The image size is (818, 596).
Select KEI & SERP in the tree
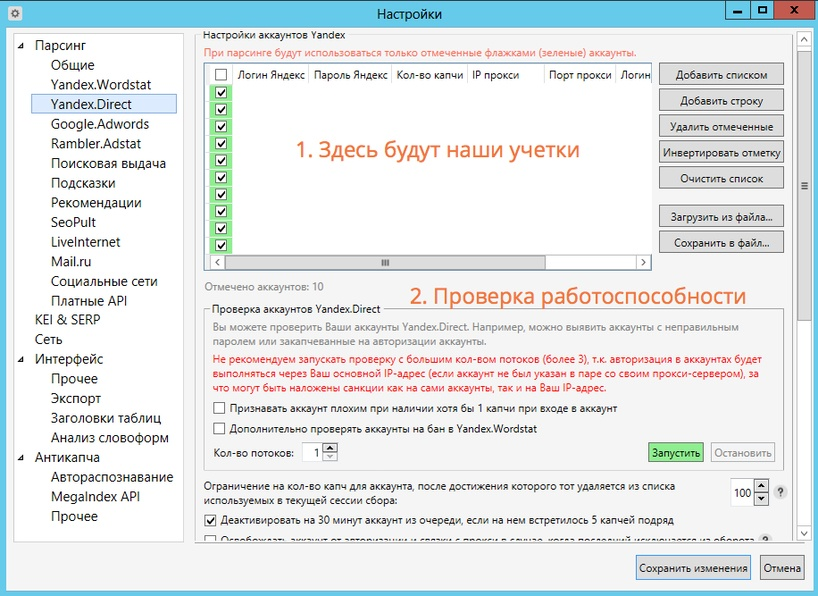tap(67, 319)
